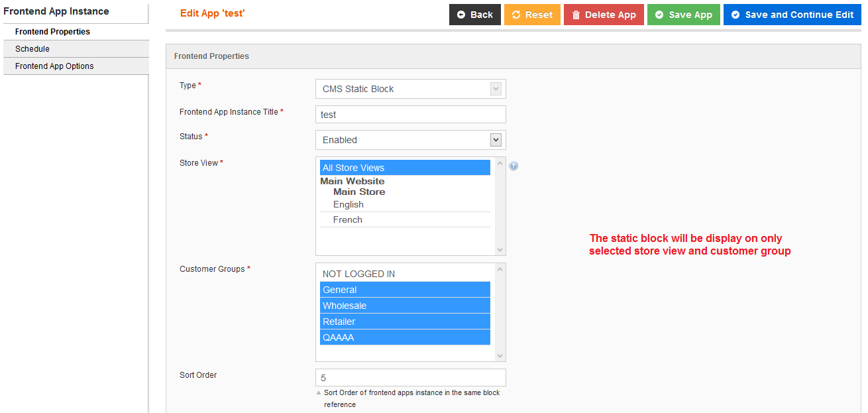Switch to the Schedule tab
The image size is (868, 413).
tap(33, 48)
